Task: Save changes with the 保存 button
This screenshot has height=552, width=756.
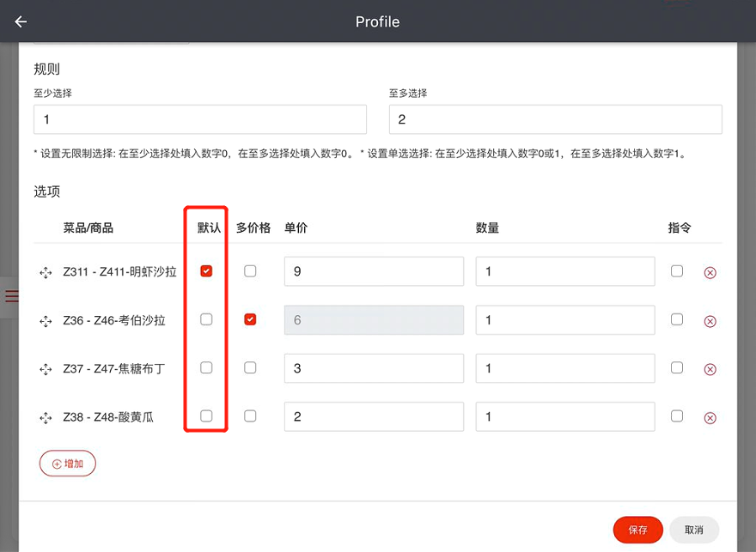Action: coord(637,530)
